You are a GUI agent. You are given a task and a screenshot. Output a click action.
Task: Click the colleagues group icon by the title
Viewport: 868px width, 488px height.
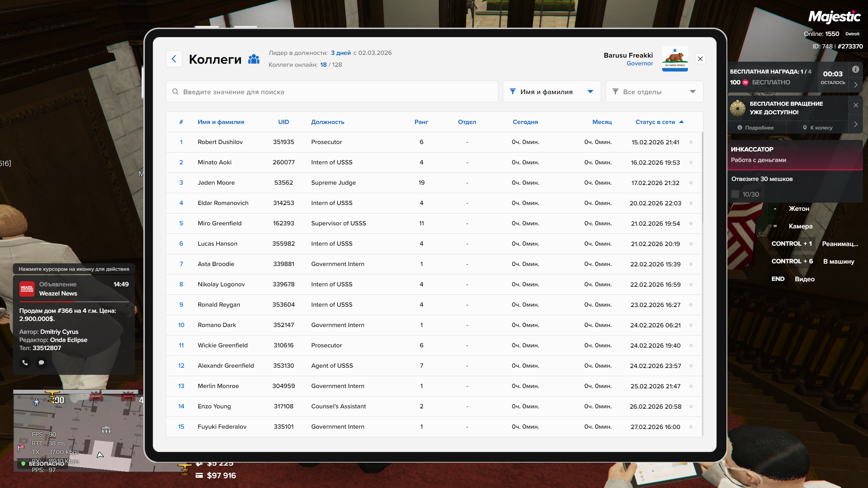pyautogui.click(x=254, y=59)
